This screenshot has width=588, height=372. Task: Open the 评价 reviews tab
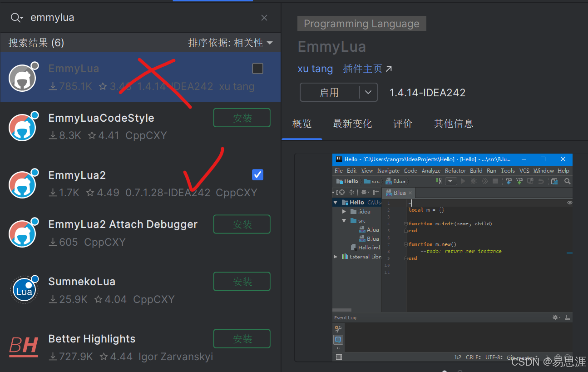click(403, 124)
